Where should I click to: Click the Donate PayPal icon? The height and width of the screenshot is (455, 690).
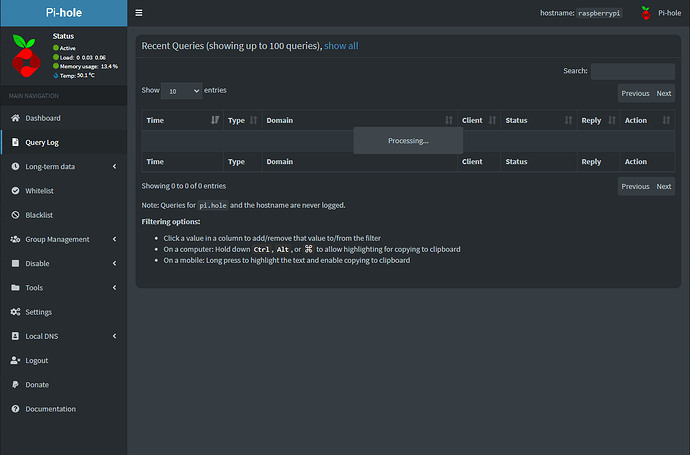(x=15, y=384)
